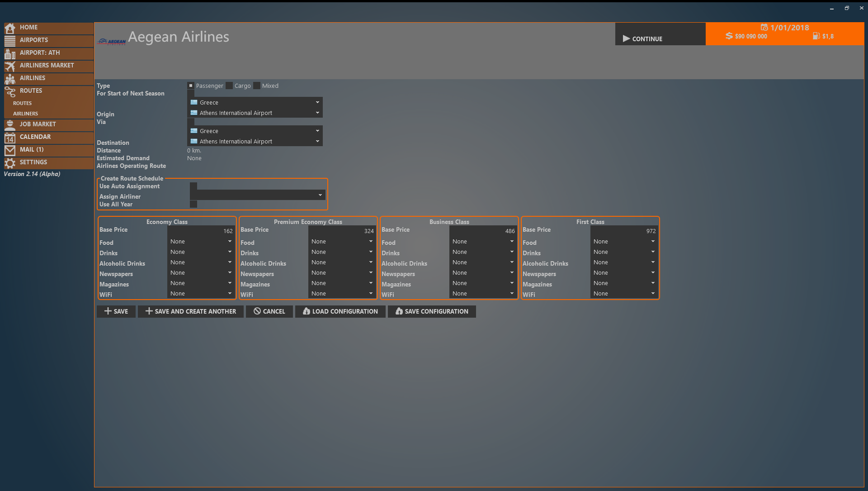The image size is (868, 491).
Task: Enable Use Auto Assignment checkbox
Action: coord(193,186)
